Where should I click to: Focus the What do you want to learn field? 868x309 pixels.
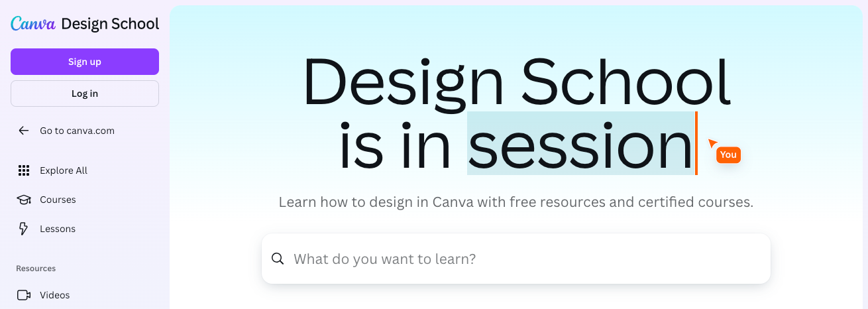coord(516,259)
